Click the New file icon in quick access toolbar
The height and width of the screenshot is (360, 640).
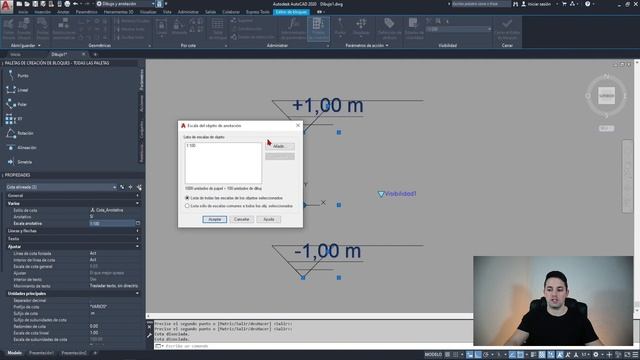19,4
